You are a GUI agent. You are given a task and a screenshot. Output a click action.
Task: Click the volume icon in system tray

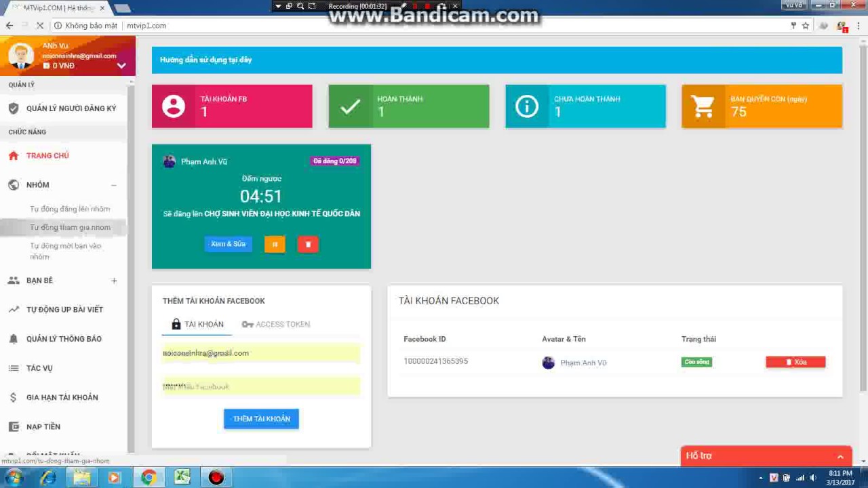[813, 478]
